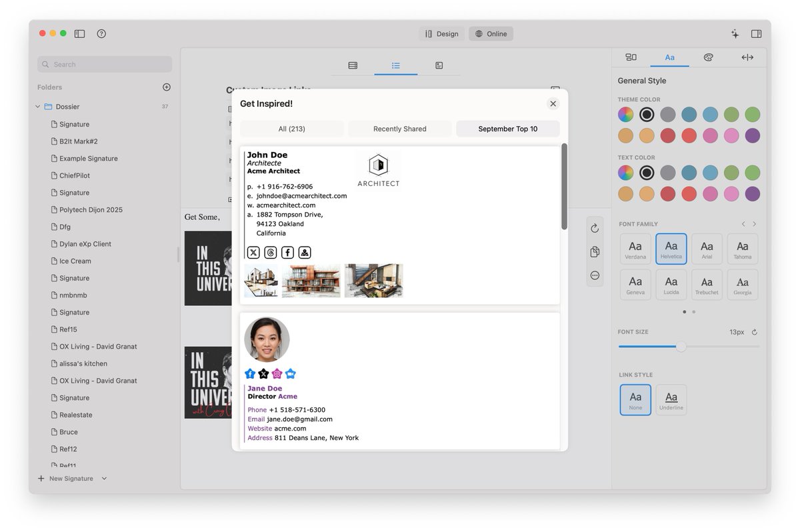Toggle the right inspector panel icon
800x532 pixels.
point(756,33)
